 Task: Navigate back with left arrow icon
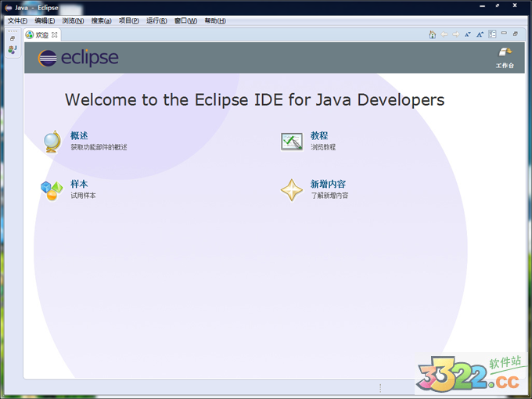444,34
